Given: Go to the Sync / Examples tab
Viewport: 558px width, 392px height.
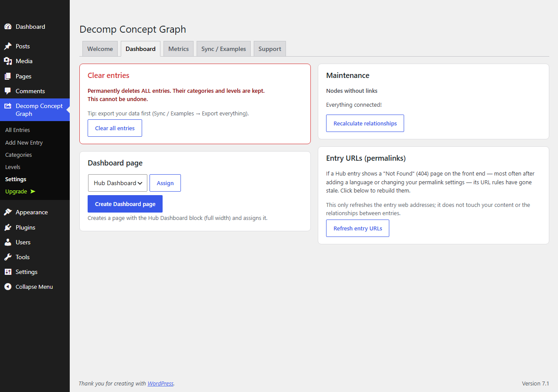Looking at the screenshot, I should (224, 49).
